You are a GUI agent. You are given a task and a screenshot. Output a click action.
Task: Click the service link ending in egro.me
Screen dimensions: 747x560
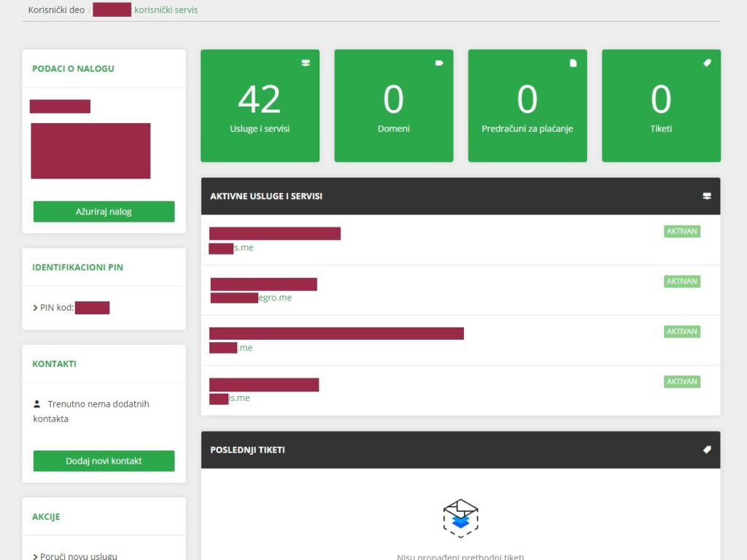point(274,297)
